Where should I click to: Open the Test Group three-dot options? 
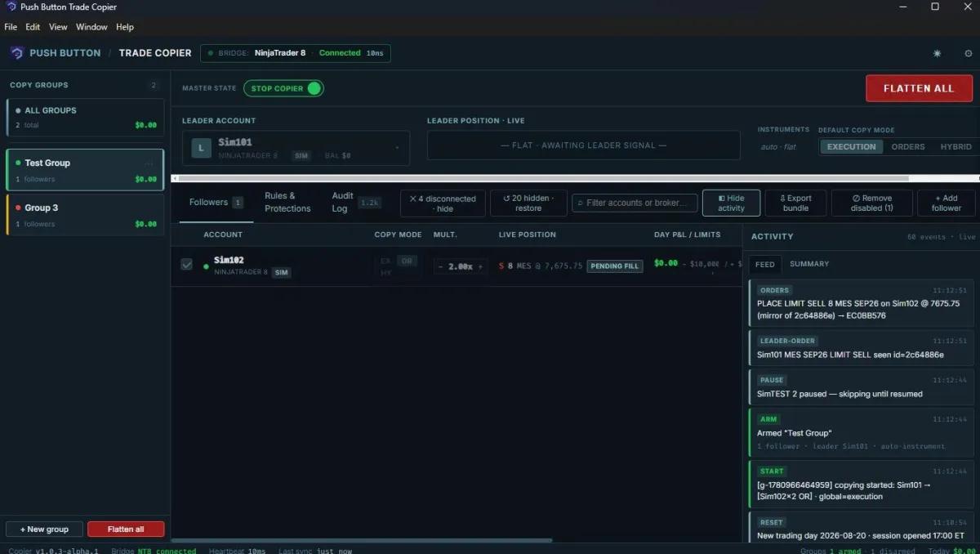click(x=149, y=163)
